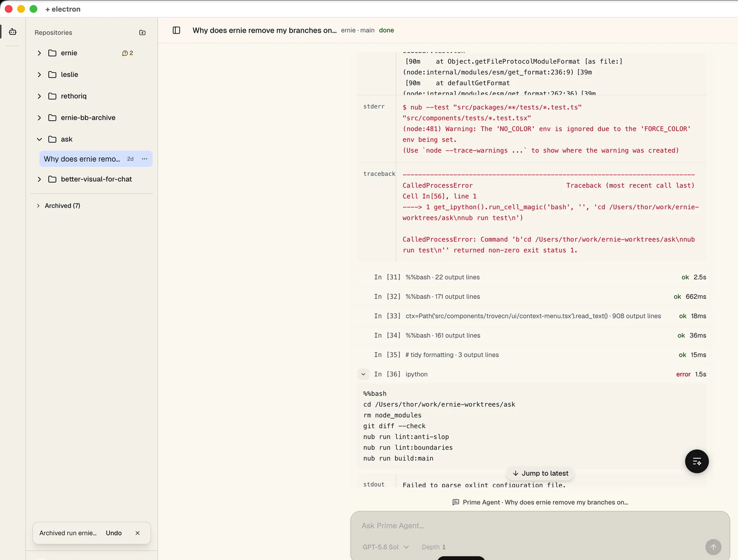Click the rethoriq folder icon

[53, 96]
